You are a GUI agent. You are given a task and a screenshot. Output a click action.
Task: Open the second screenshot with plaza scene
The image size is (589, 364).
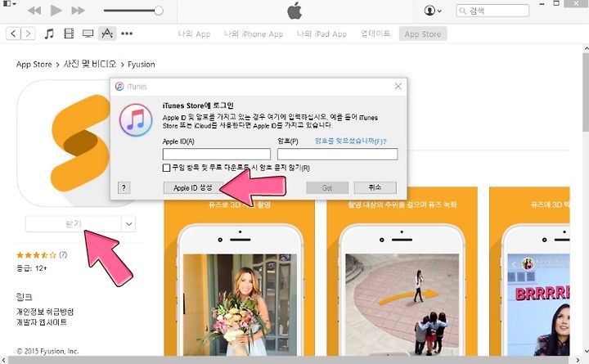point(402,272)
